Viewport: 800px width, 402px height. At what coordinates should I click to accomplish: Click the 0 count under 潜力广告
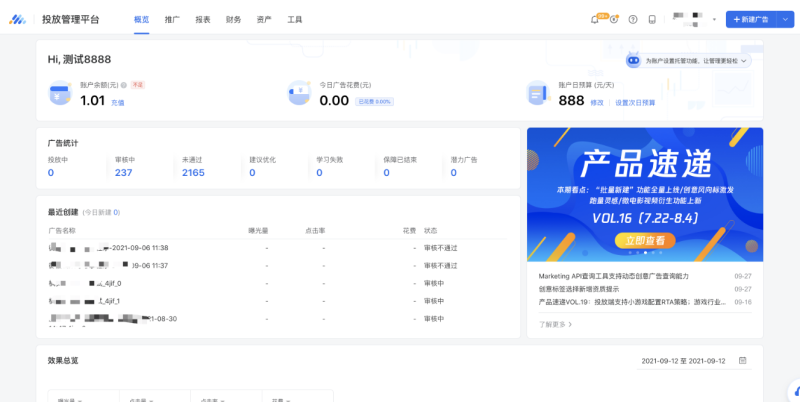[454, 172]
